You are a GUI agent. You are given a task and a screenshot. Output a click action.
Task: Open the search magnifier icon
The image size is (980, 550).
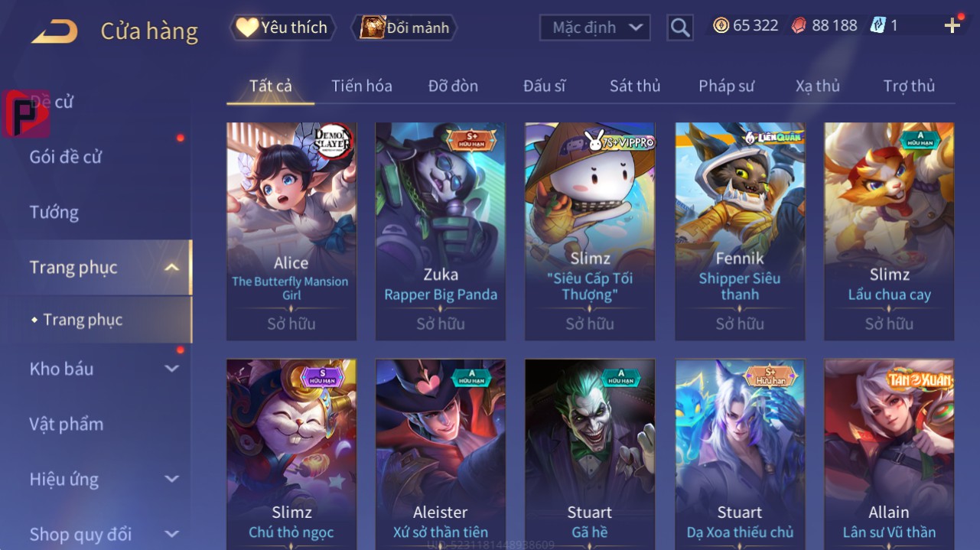679,28
